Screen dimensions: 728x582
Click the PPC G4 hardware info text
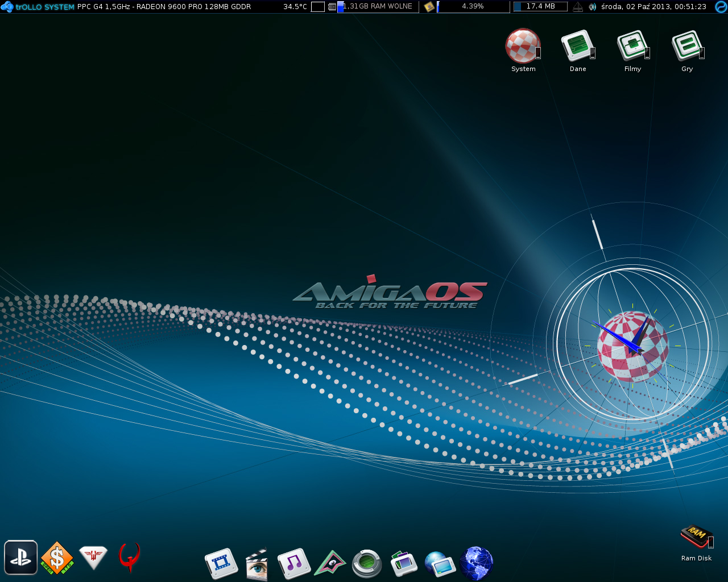pyautogui.click(x=164, y=7)
